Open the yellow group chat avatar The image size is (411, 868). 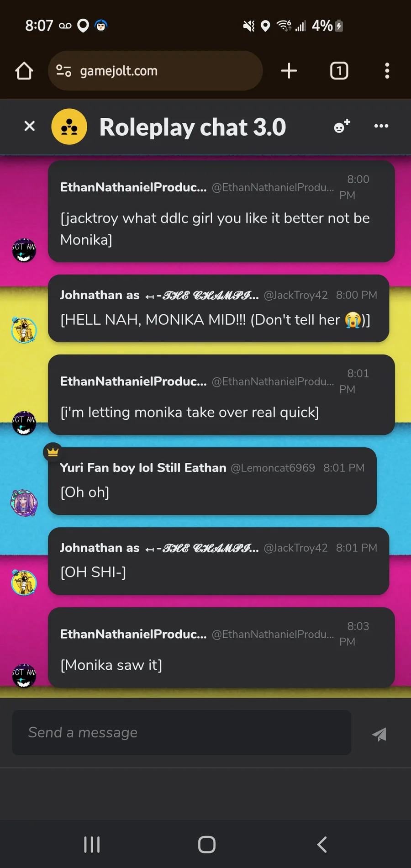click(x=69, y=127)
